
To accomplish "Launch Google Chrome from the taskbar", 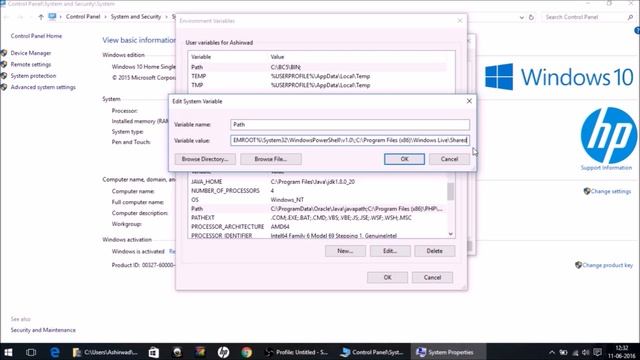I will [247, 352].
